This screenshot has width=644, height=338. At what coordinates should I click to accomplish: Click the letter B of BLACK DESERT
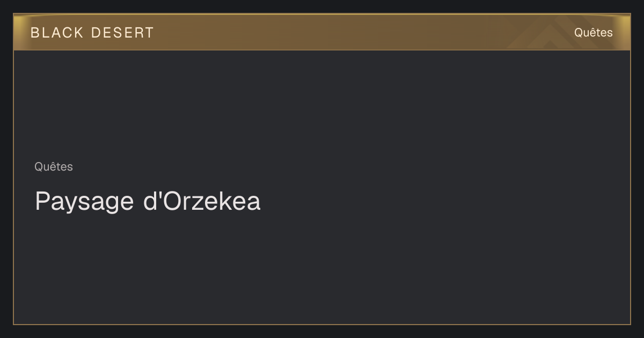35,33
